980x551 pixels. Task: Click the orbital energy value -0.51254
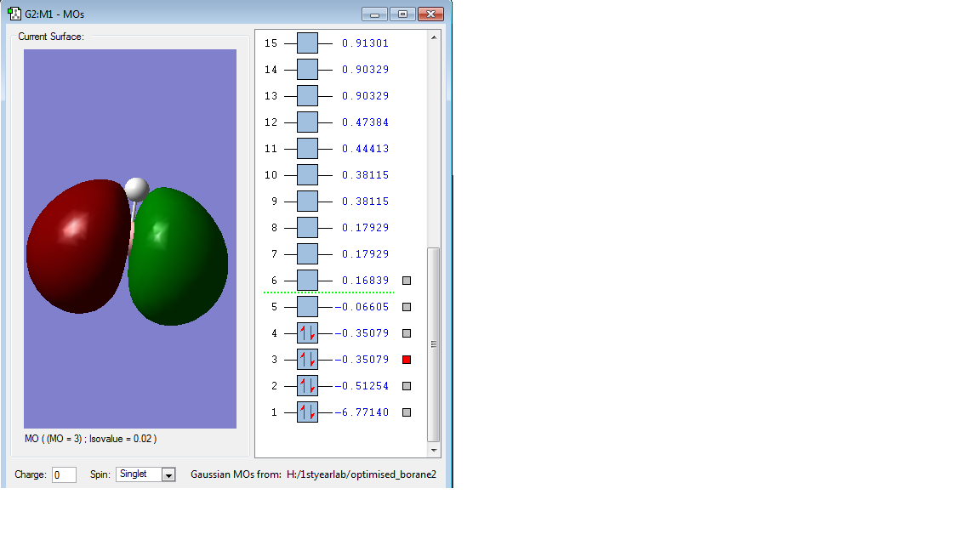pos(362,386)
